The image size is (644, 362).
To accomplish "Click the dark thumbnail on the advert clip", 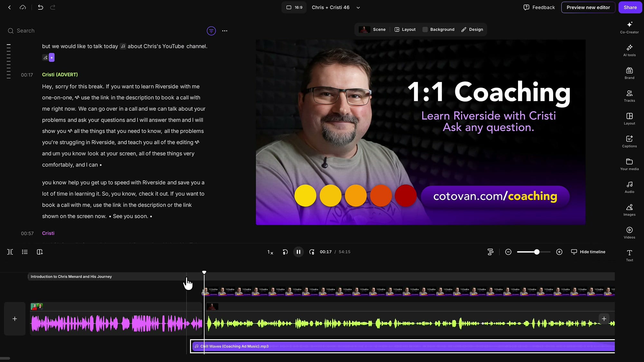I will pyautogui.click(x=212, y=307).
